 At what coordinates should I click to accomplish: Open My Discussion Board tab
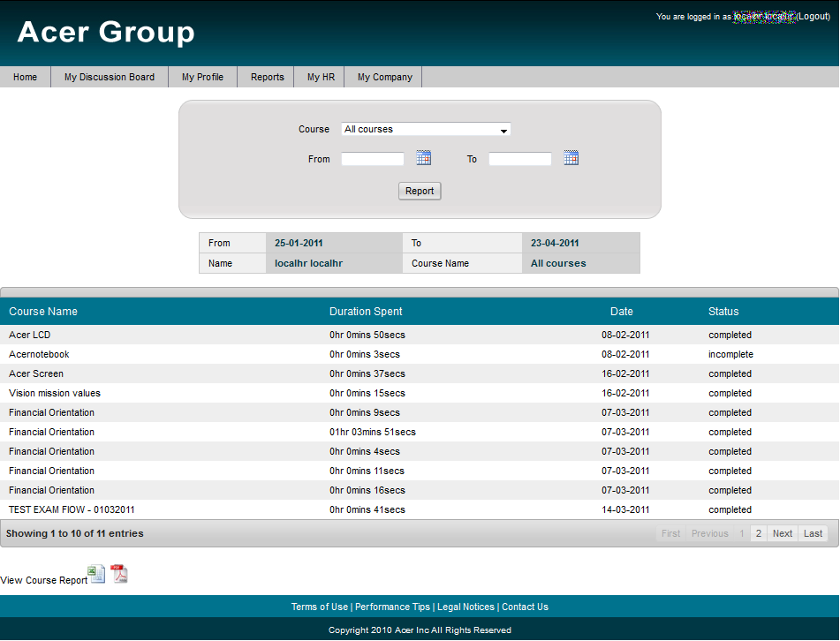(x=110, y=78)
